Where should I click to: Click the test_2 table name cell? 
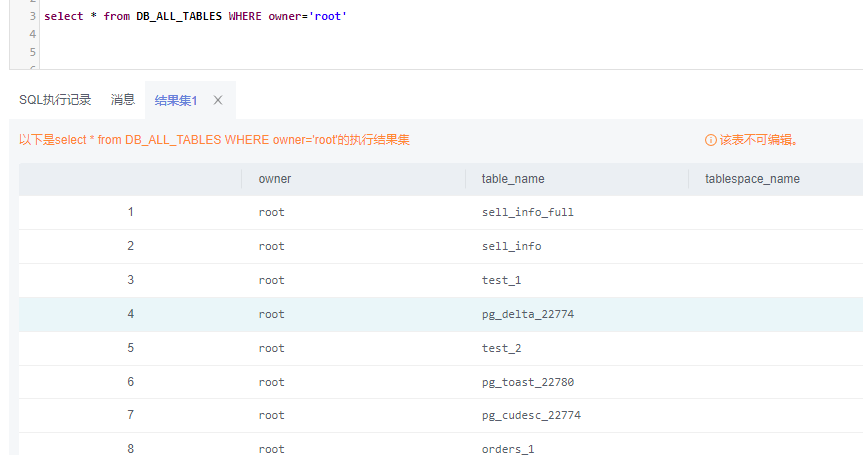(x=502, y=348)
